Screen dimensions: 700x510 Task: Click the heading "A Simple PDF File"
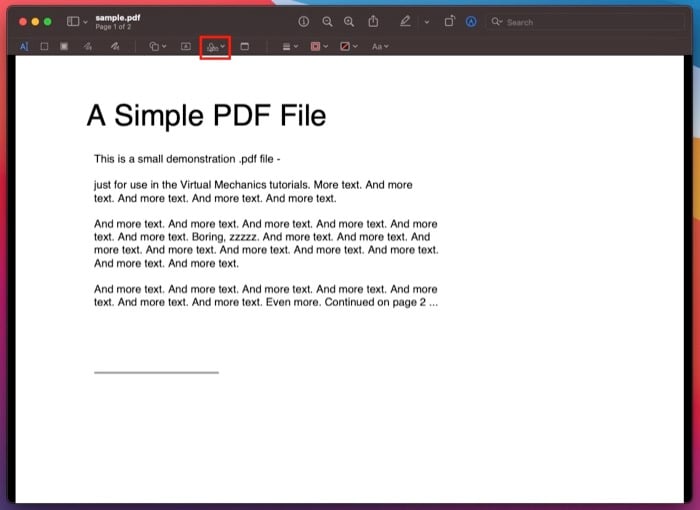(206, 116)
